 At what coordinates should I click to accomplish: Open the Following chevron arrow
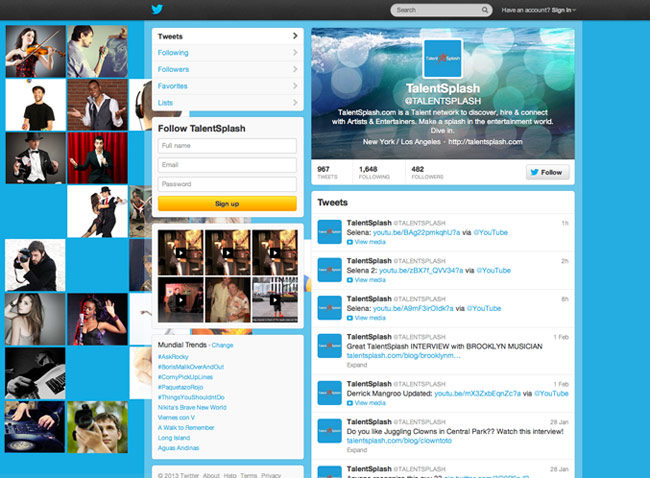coord(295,53)
